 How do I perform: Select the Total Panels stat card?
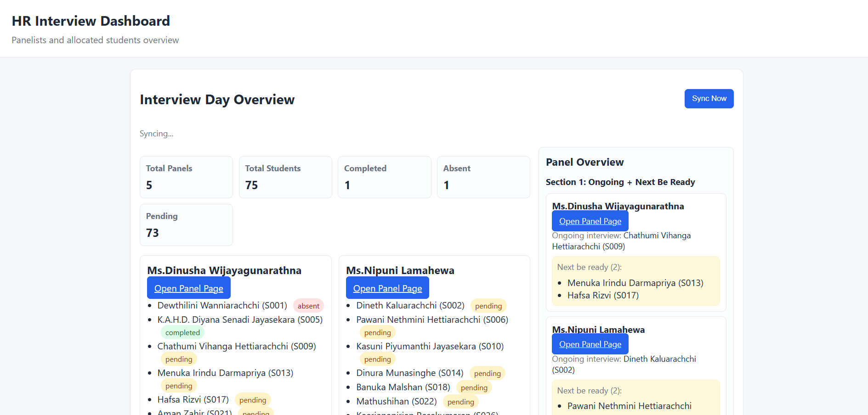click(186, 177)
